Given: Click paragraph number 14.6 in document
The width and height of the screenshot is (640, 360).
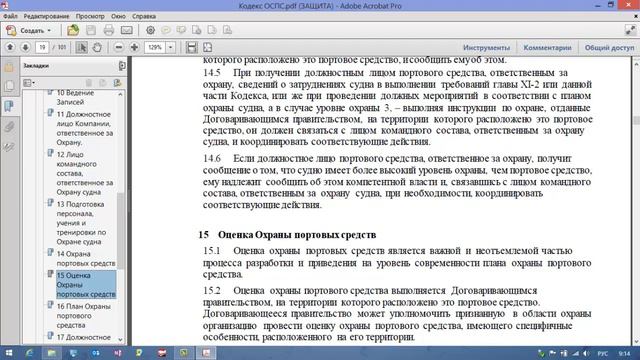Looking at the screenshot, I should tap(212, 158).
